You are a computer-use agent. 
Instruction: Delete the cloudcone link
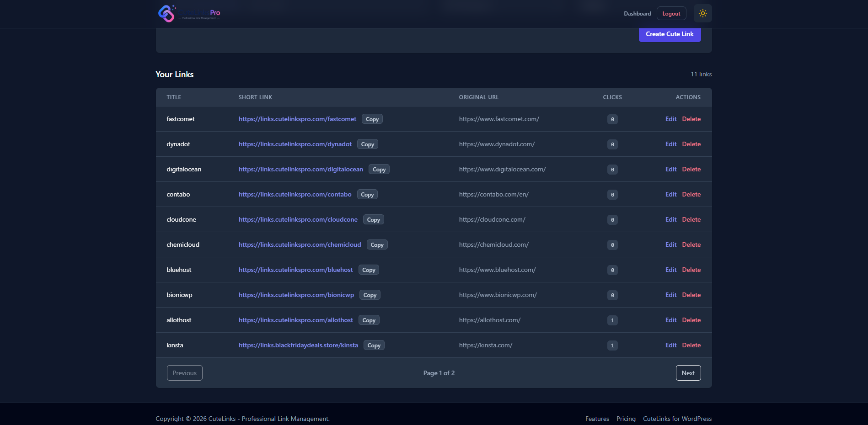(691, 219)
